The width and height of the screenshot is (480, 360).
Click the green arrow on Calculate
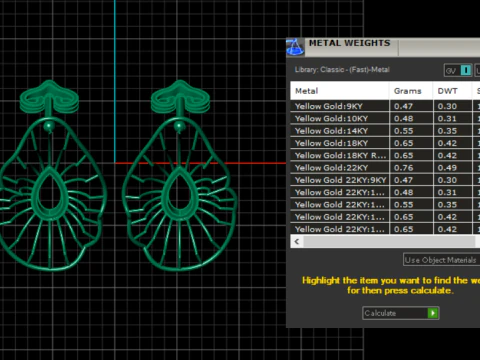[433, 313]
